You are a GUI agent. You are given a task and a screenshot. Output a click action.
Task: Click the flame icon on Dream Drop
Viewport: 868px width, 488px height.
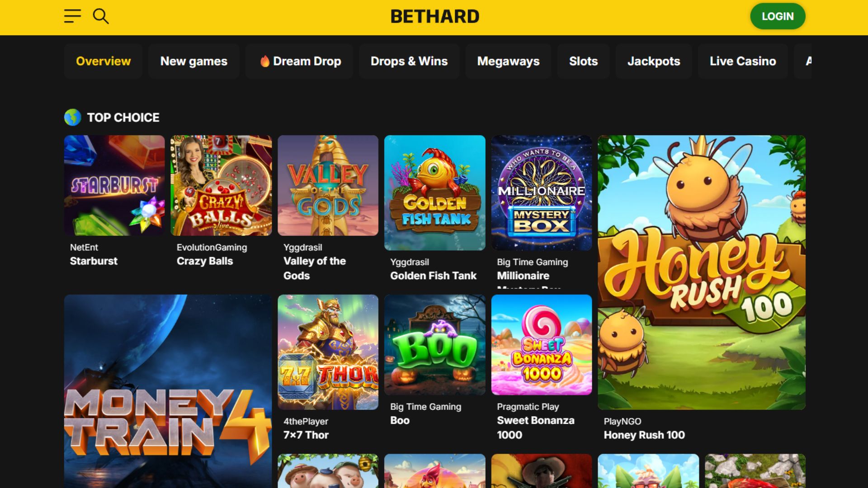[265, 61]
